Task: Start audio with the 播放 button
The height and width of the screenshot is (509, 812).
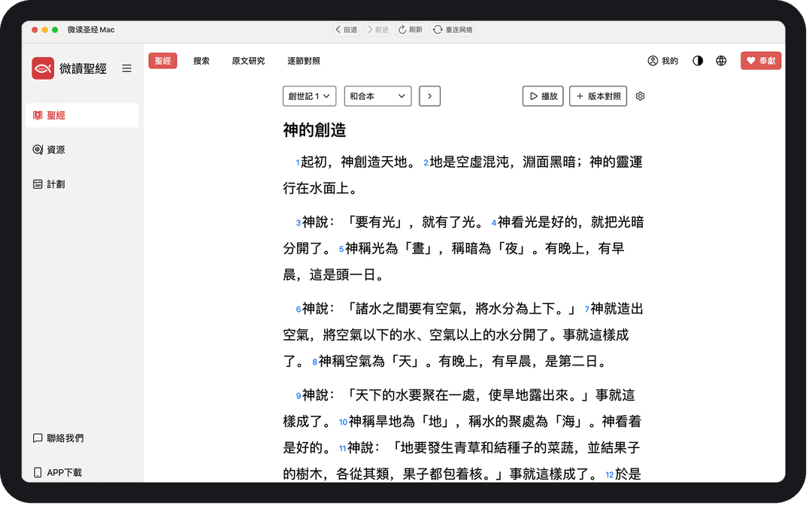Action: click(x=543, y=96)
